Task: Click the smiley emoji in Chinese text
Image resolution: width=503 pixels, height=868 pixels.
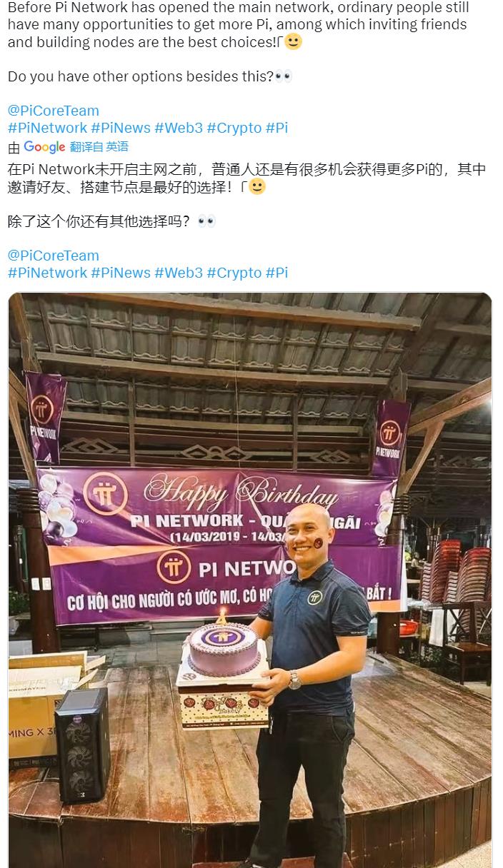Action: [257, 187]
